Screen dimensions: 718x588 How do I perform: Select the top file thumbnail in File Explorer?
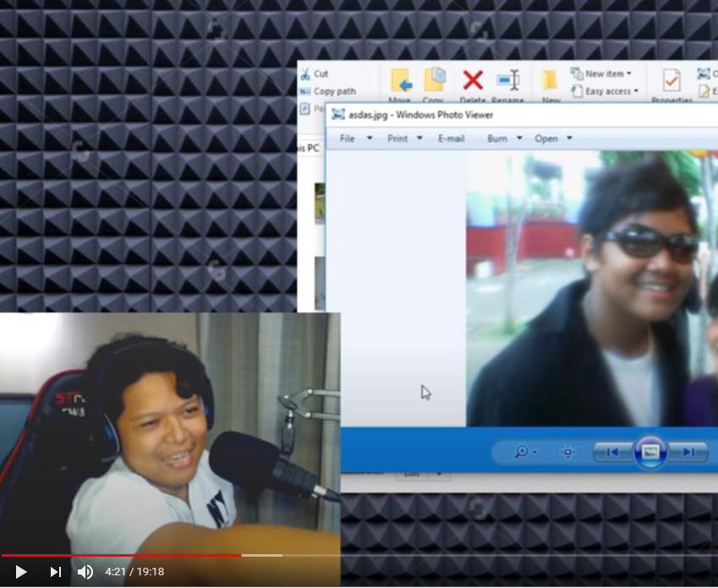pos(320,203)
